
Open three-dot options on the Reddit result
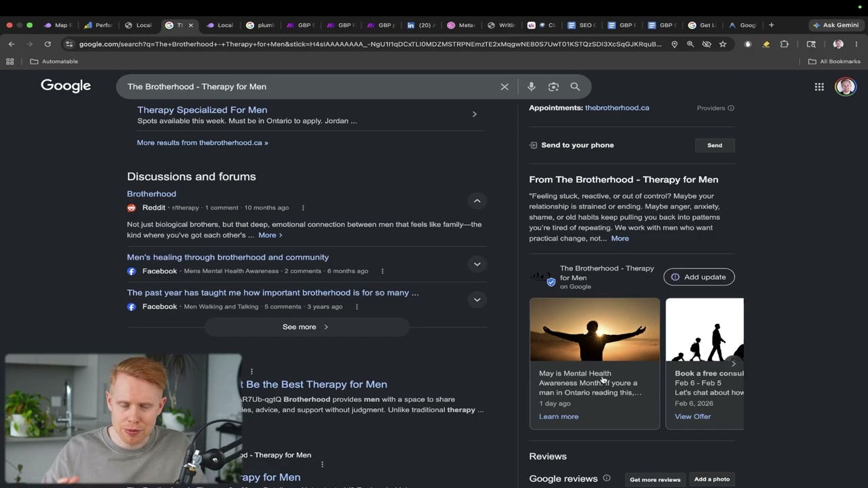coord(303,208)
